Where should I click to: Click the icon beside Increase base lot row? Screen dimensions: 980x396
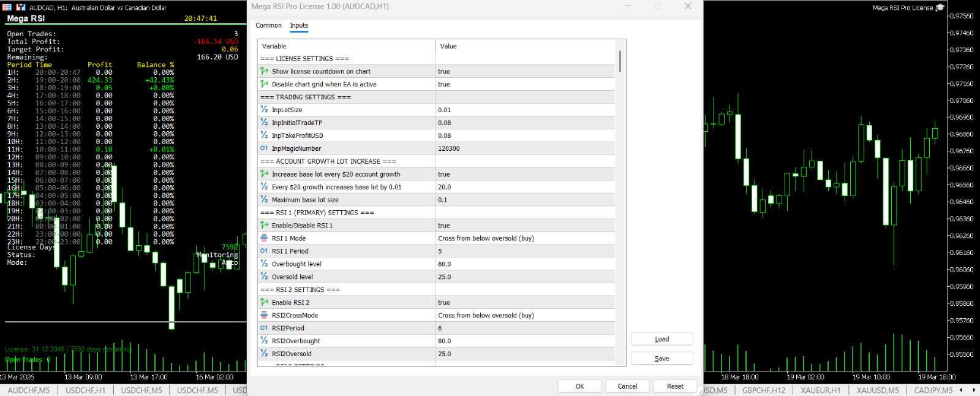pos(264,174)
